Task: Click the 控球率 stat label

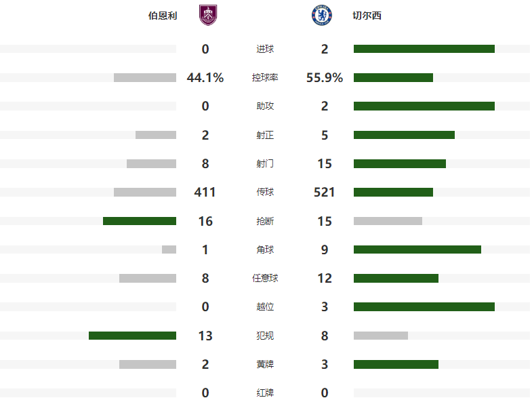Action: [265, 78]
